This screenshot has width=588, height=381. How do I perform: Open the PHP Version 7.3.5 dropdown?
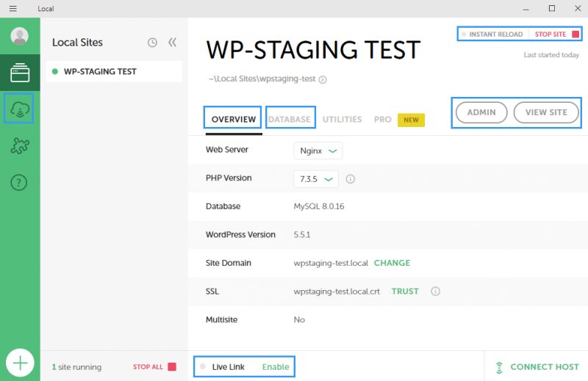click(x=316, y=179)
